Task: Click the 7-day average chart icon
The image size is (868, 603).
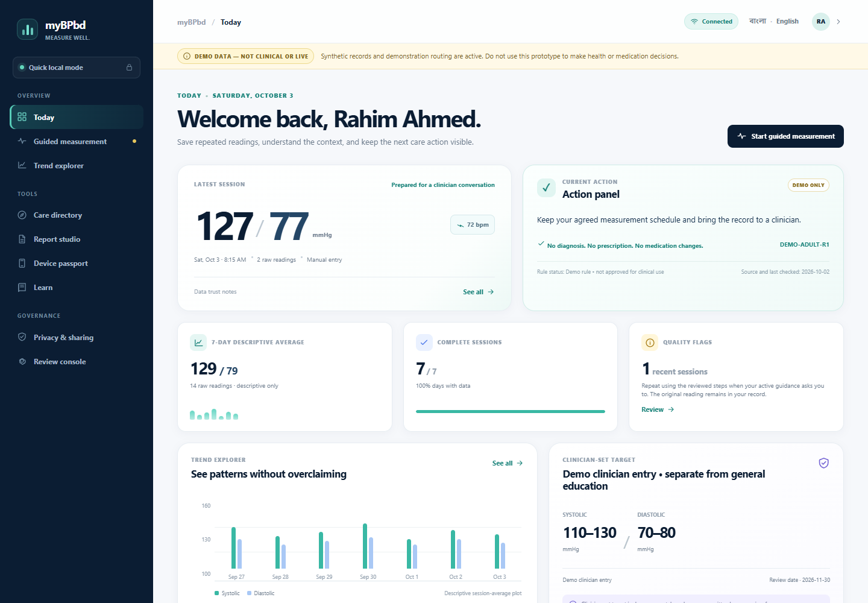Action: coord(198,343)
